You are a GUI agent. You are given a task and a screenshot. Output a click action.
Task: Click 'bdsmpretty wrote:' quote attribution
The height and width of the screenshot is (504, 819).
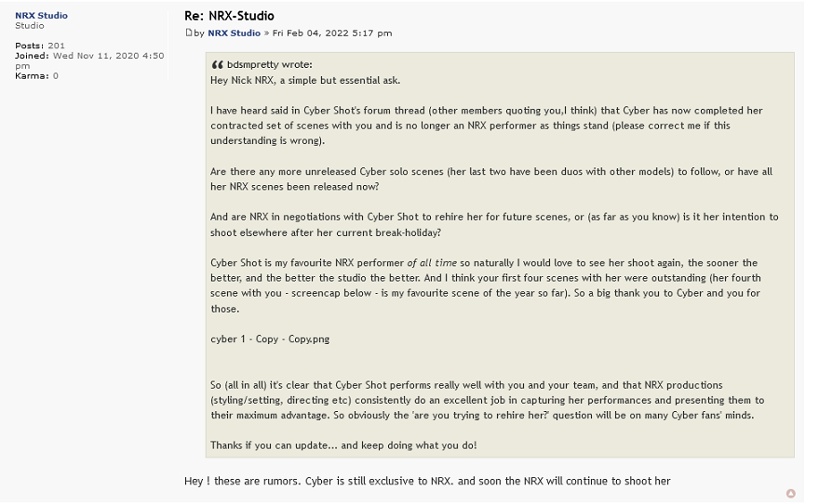(x=269, y=65)
